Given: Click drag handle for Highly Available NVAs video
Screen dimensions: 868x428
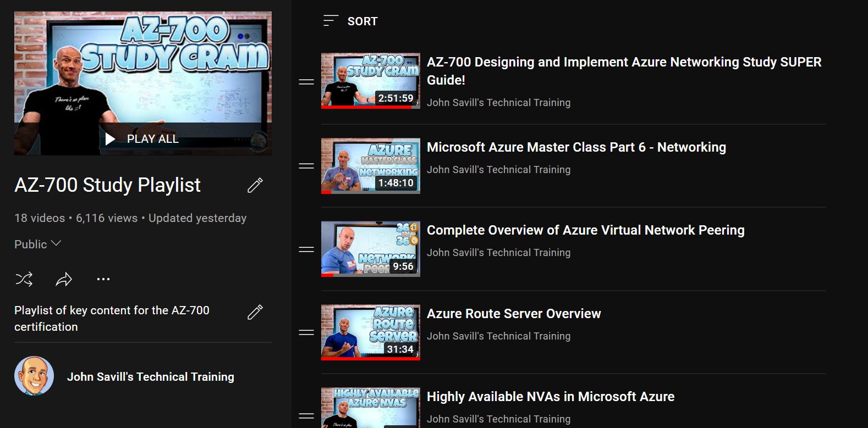Looking at the screenshot, I should 306,416.
